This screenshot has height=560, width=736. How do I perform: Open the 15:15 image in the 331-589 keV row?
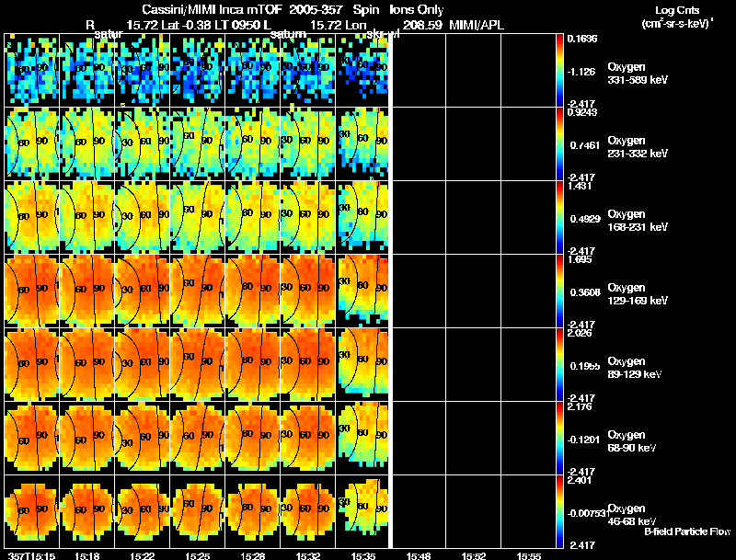(x=31, y=70)
